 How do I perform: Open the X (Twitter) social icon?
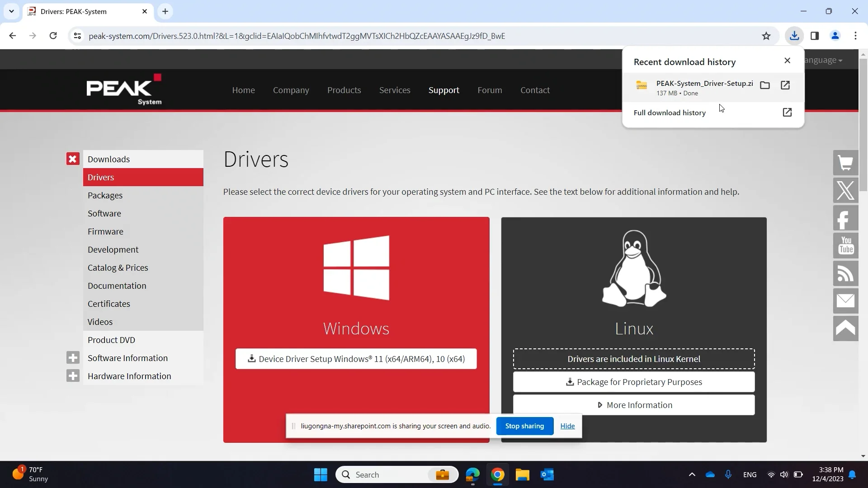[x=845, y=191]
